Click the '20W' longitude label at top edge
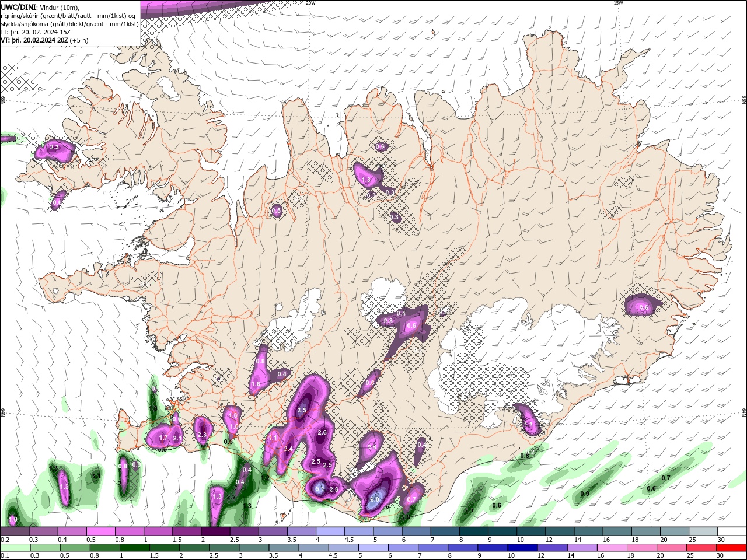The image size is (747, 560). coord(310,3)
